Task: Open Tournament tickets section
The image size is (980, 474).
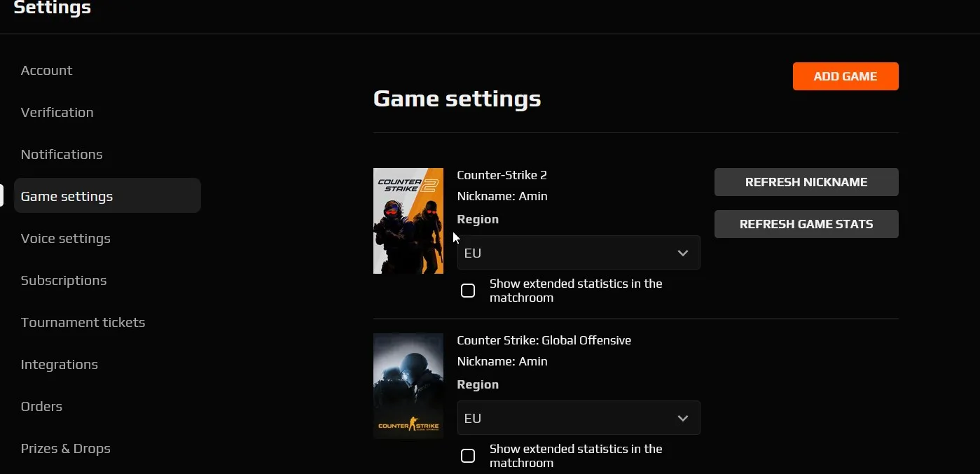Action: coord(83,322)
